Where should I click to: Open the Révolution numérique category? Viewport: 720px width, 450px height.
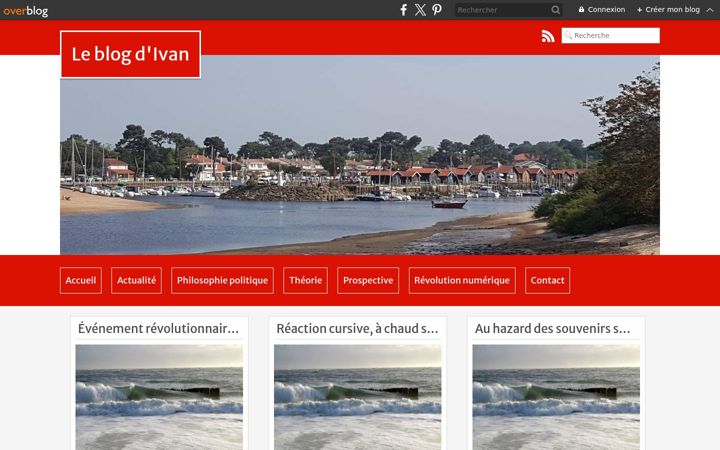click(x=462, y=280)
